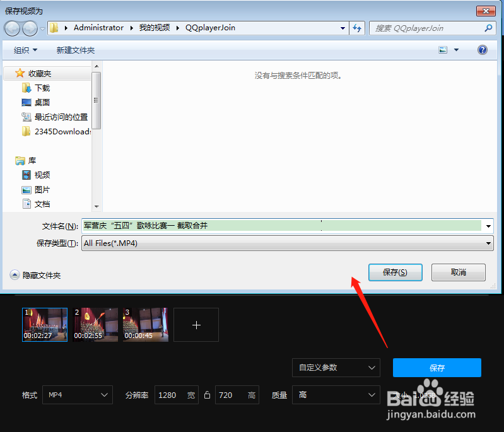This screenshot has height=432, width=504.
Task: Open the 组织 menu
Action: 25,50
